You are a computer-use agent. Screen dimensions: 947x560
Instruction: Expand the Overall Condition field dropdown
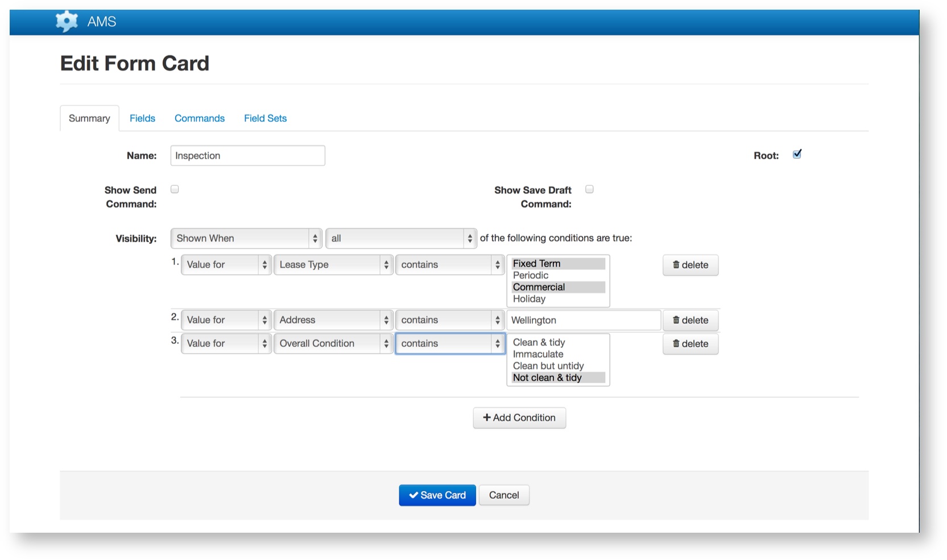pyautogui.click(x=333, y=343)
